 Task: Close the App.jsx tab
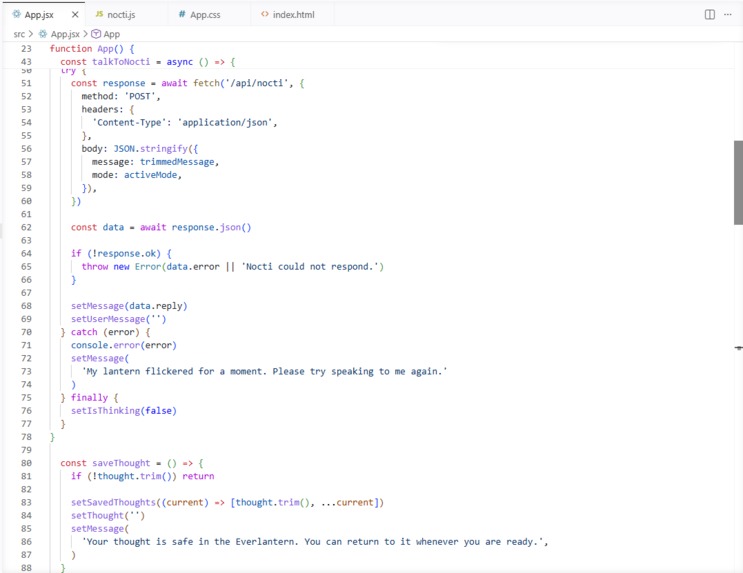click(75, 15)
